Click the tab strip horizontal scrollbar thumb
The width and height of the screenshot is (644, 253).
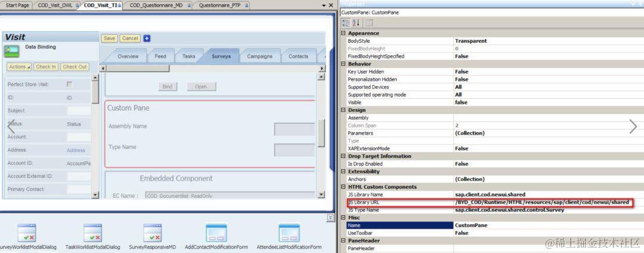tap(137, 68)
